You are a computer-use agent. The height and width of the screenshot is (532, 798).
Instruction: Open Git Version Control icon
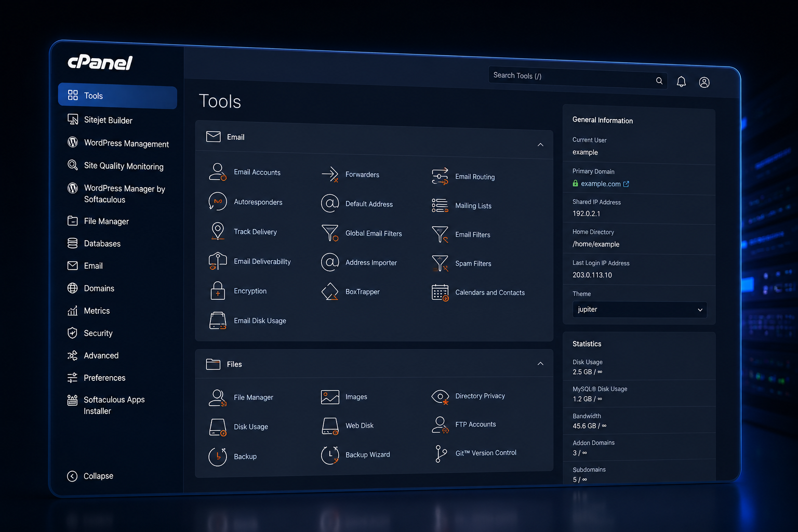pos(440,453)
